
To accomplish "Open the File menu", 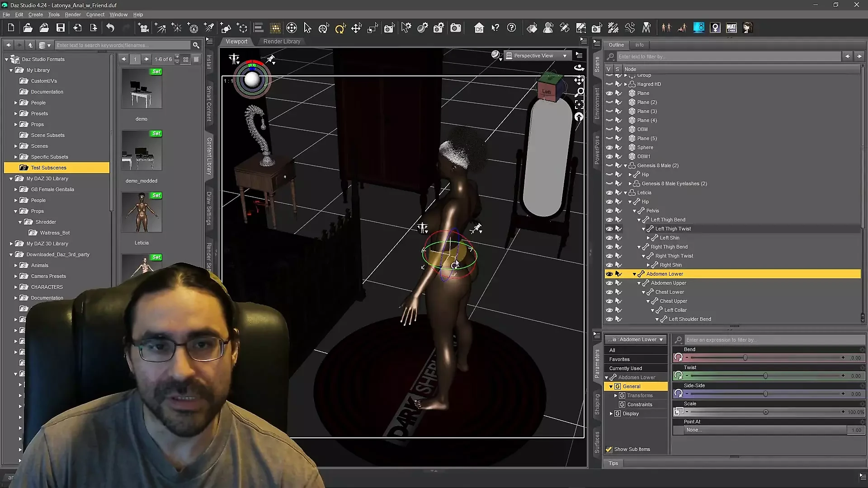I will point(6,14).
